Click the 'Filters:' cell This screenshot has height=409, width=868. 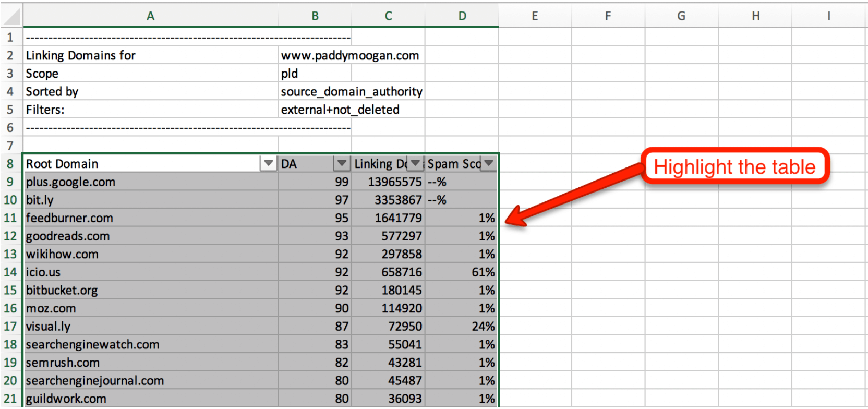point(151,110)
